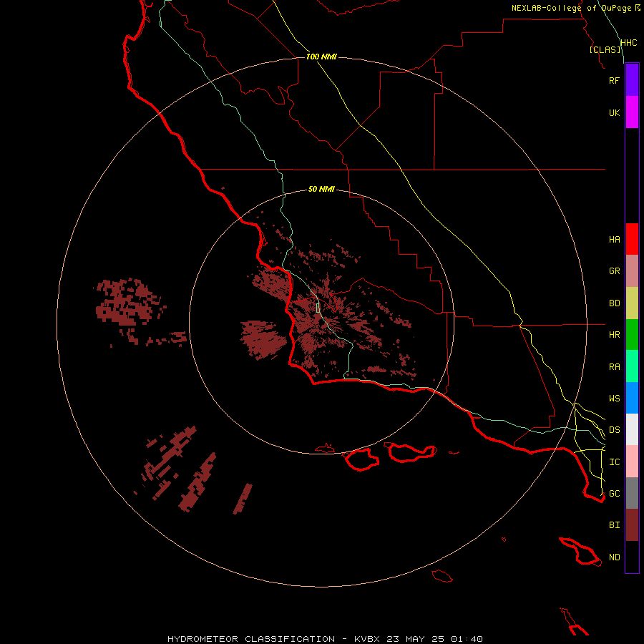644x644 pixels.
Task: Click the IC legend label
Action: click(x=615, y=462)
